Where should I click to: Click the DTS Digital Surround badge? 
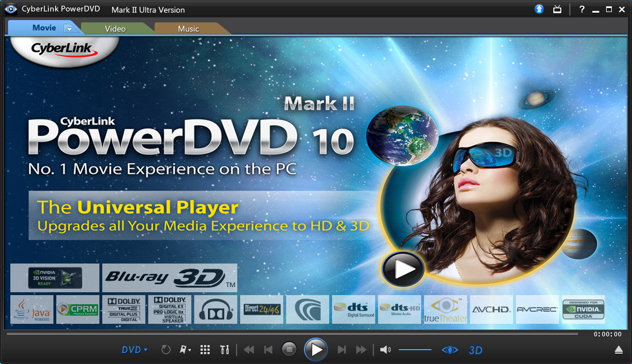pyautogui.click(x=353, y=309)
